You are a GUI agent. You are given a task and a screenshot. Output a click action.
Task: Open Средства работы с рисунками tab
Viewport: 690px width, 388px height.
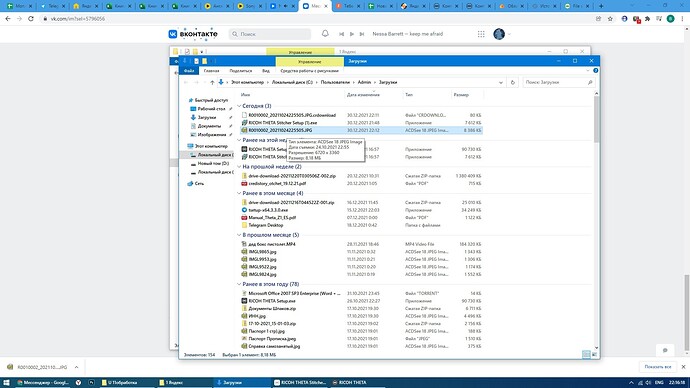click(309, 70)
